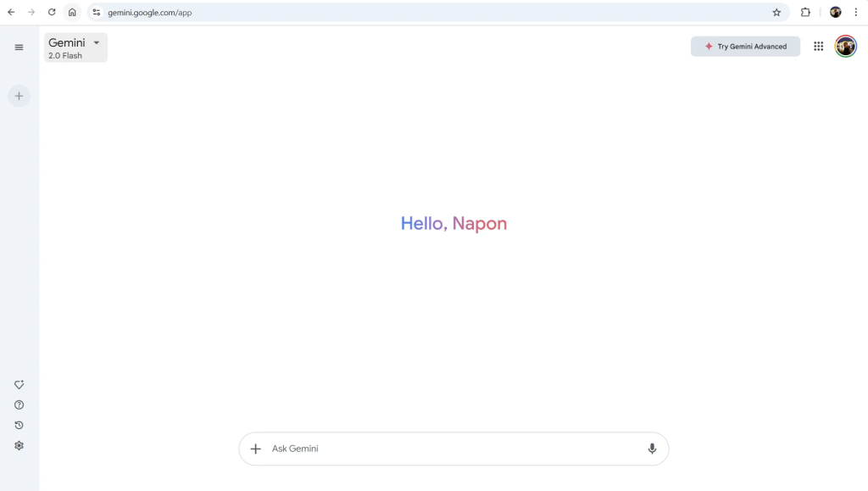
Task: Open the Gem manager heart icon
Action: 19,385
